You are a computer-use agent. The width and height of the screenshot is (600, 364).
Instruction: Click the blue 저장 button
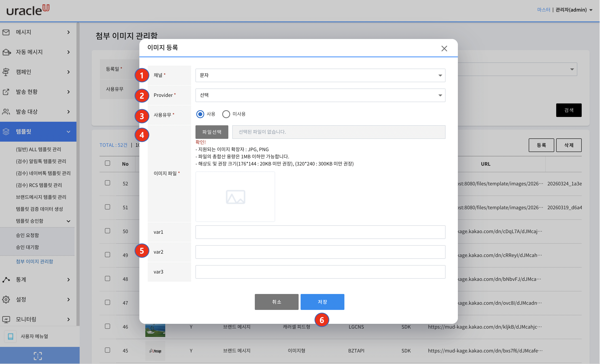[x=322, y=302]
